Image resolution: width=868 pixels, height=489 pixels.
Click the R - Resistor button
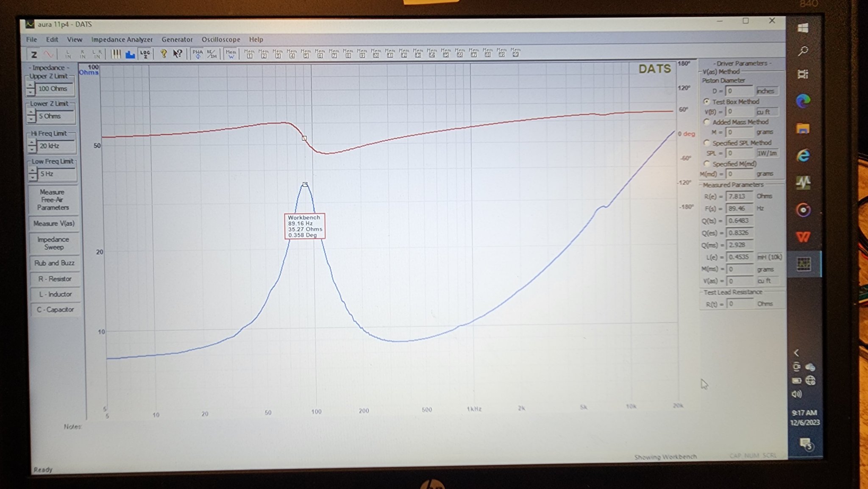(55, 279)
